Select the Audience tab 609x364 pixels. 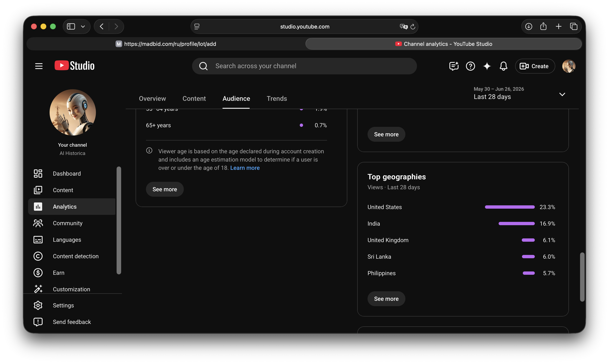coord(236,98)
